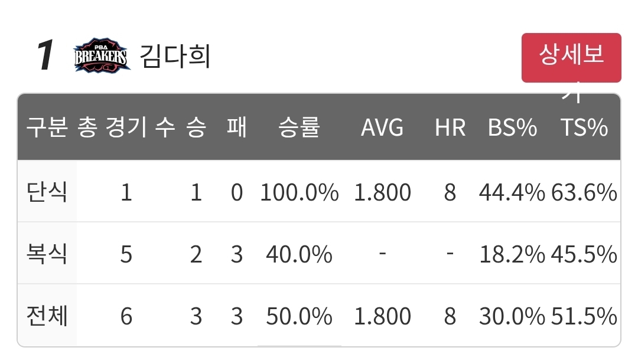Click the PBA Breakers team logo

[102, 55]
